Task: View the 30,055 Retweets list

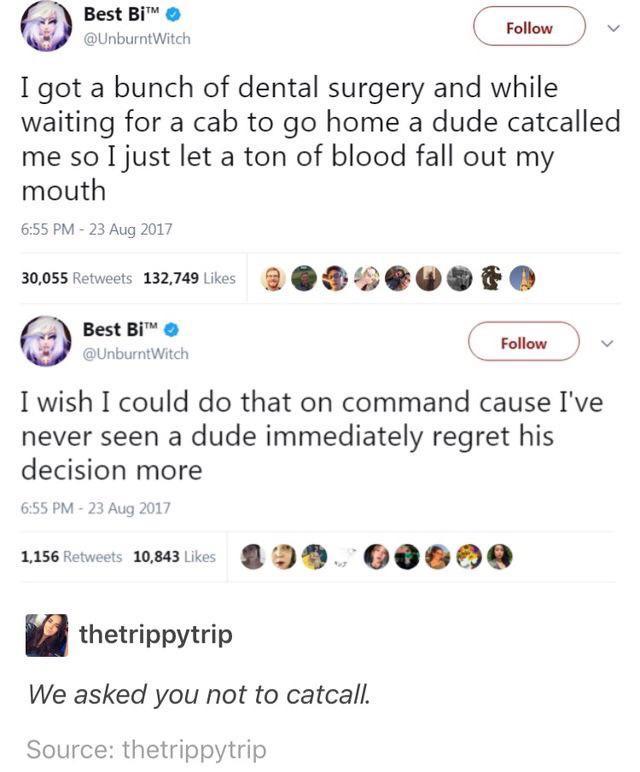Action: [77, 278]
